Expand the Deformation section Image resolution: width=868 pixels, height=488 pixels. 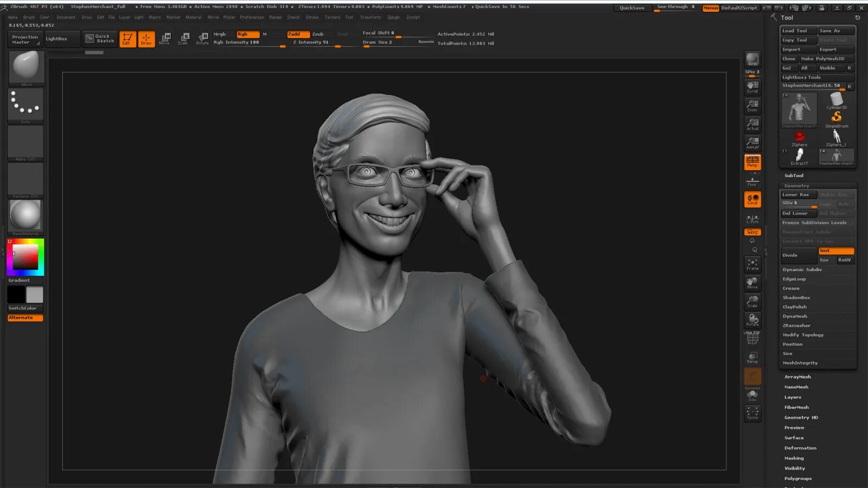(800, 448)
